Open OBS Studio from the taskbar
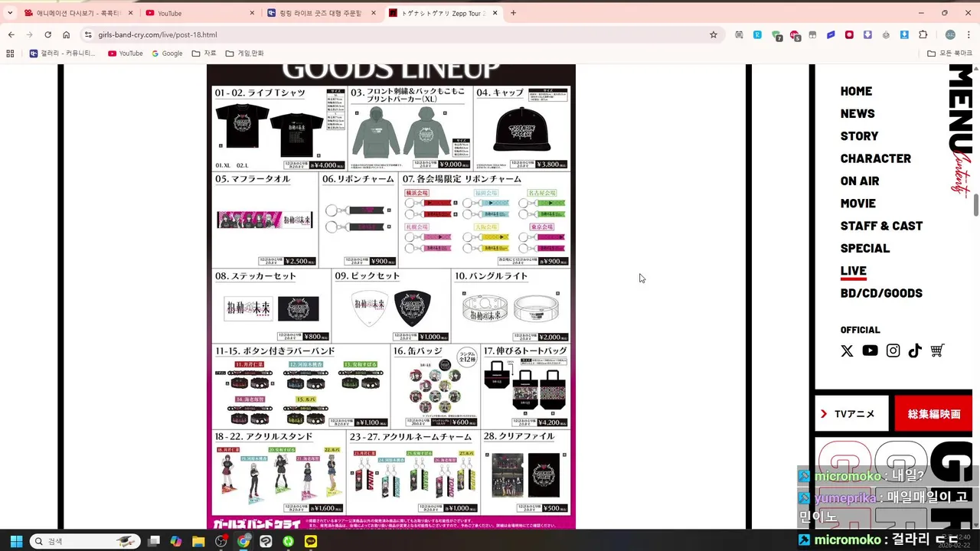 (x=221, y=541)
